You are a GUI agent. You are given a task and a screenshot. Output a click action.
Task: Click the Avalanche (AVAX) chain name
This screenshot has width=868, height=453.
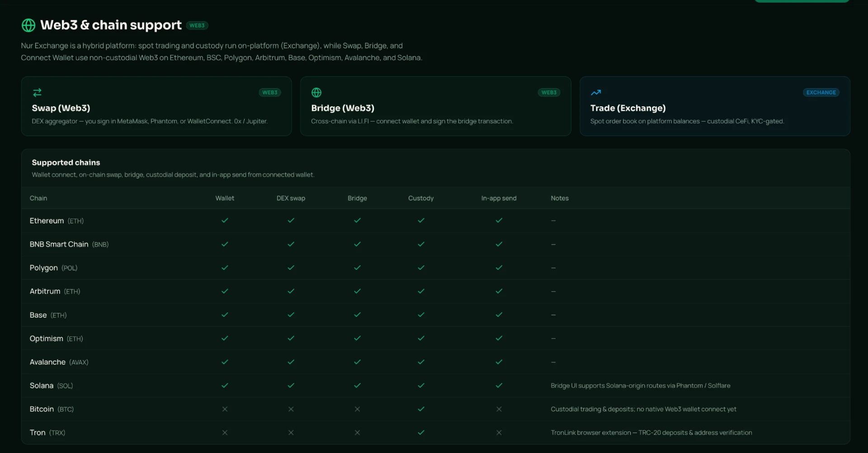click(59, 362)
